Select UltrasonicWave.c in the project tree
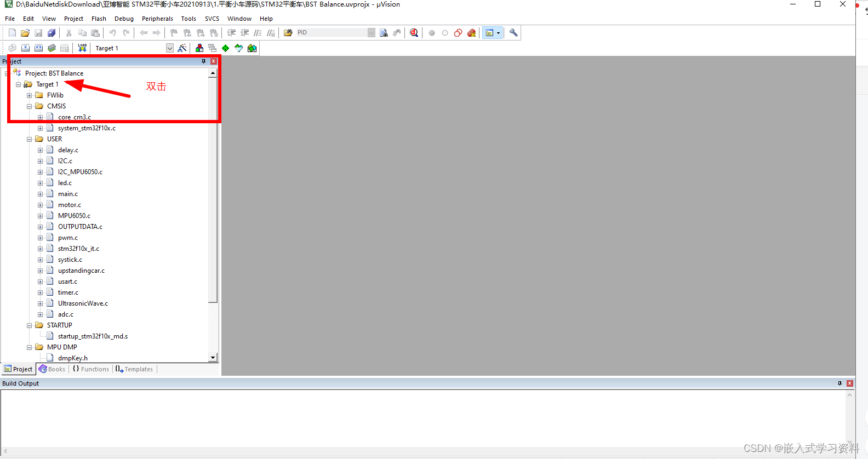This screenshot has width=868, height=459. 83,303
